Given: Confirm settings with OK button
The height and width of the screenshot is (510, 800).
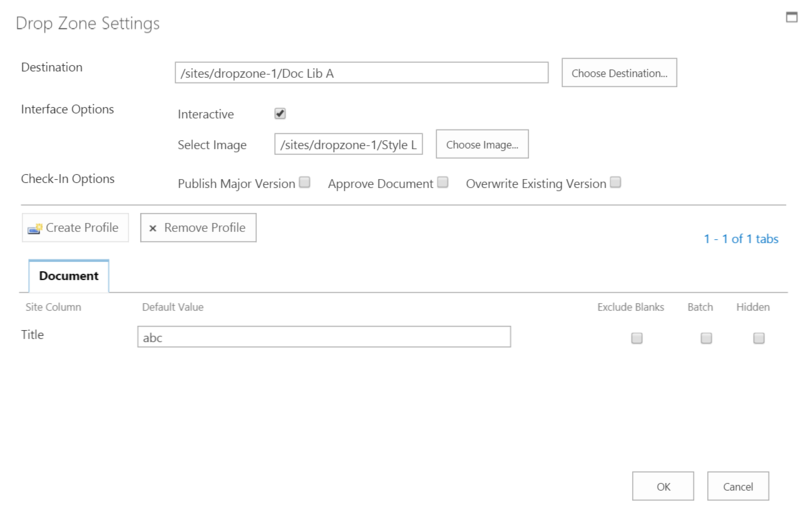Looking at the screenshot, I should [x=663, y=486].
